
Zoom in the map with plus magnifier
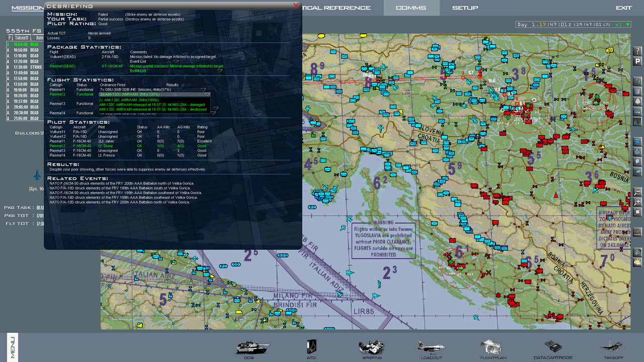pyautogui.click(x=637, y=202)
